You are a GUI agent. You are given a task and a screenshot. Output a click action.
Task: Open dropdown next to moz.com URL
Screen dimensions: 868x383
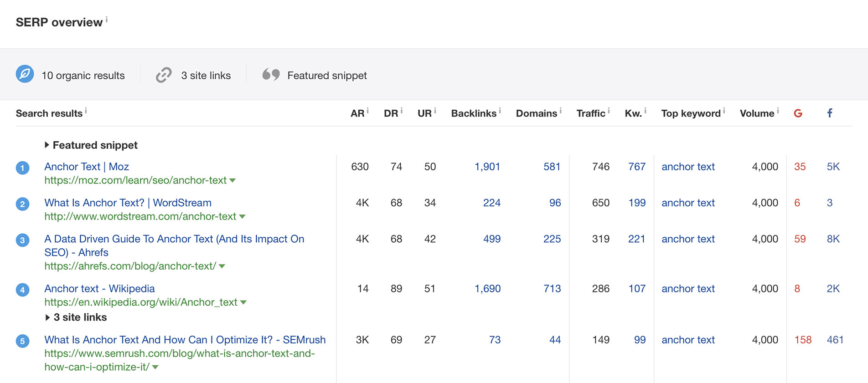click(x=232, y=181)
